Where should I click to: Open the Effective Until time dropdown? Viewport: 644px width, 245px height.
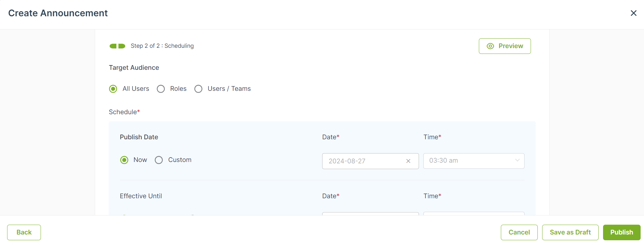pyautogui.click(x=474, y=213)
